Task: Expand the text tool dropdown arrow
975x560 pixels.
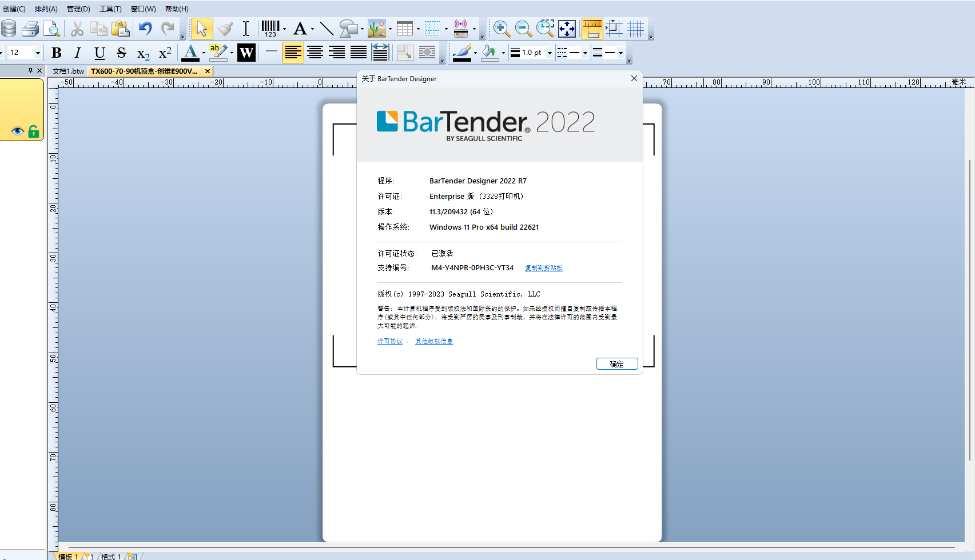Action: point(312,29)
